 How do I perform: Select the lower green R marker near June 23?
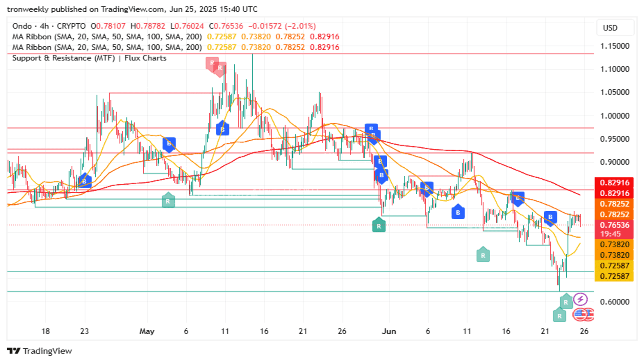(559, 315)
